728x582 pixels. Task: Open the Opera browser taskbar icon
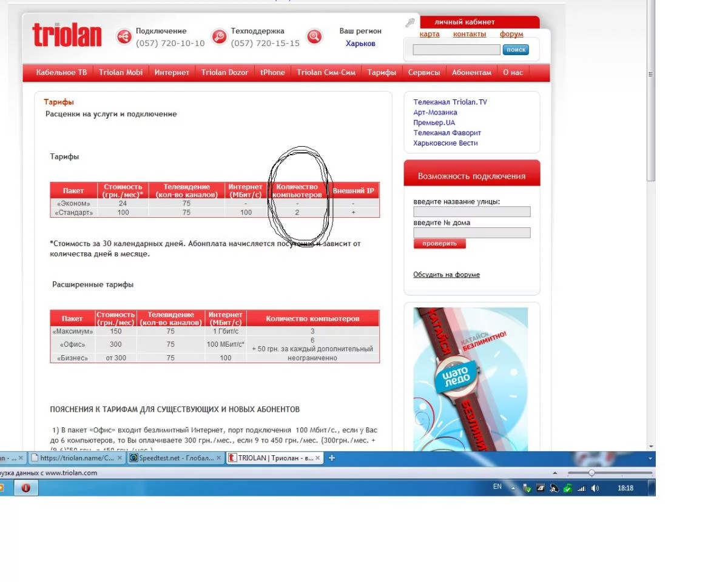coord(26,487)
